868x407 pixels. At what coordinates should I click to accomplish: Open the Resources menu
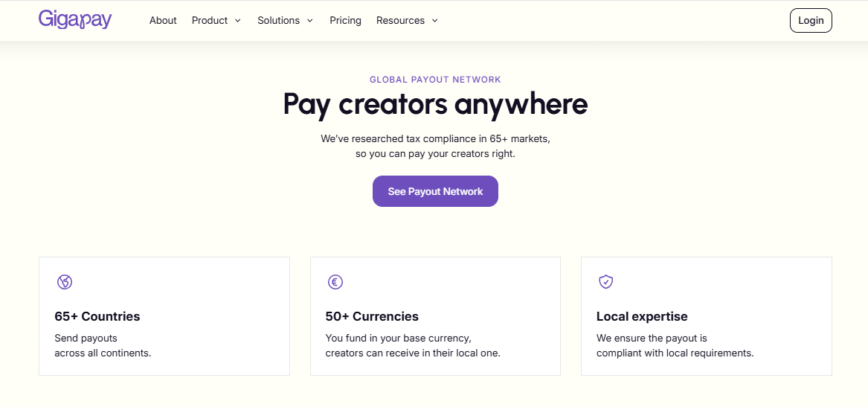[408, 21]
